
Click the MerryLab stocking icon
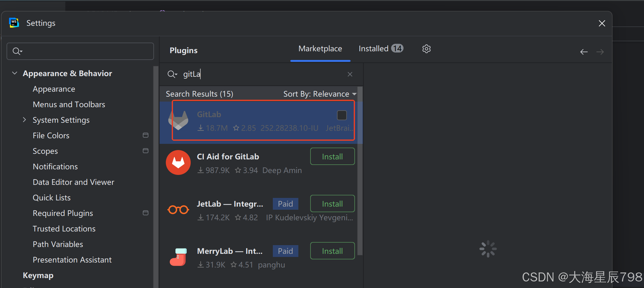(x=178, y=257)
